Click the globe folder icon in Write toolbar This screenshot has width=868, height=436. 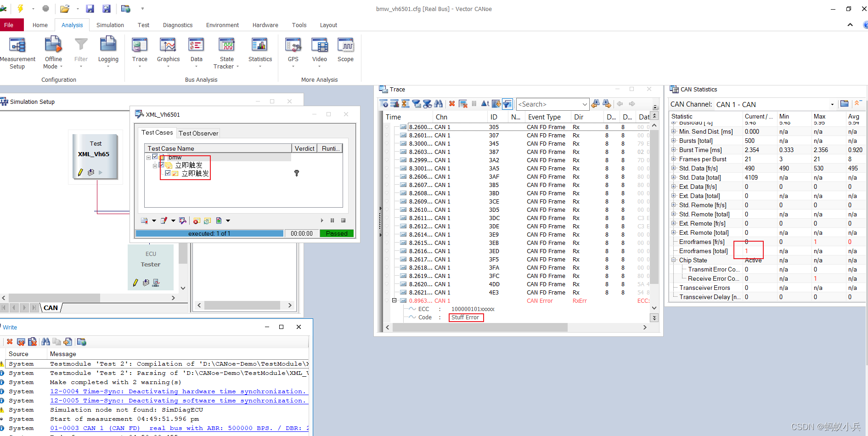tap(82, 342)
